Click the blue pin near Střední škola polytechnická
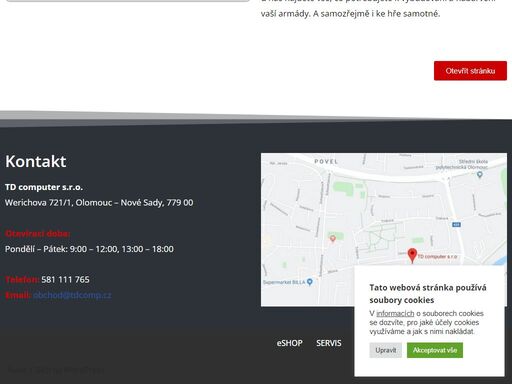Screen dimensions: 512x384 (x=480, y=174)
